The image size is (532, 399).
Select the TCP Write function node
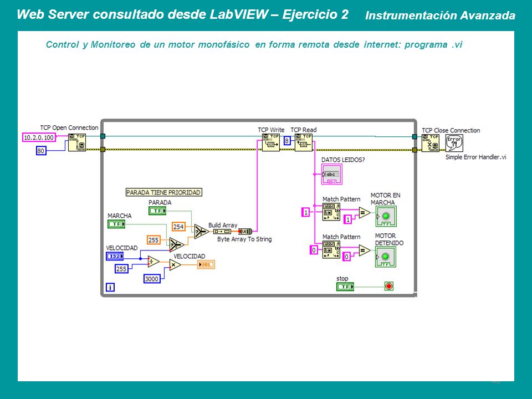tap(271, 142)
